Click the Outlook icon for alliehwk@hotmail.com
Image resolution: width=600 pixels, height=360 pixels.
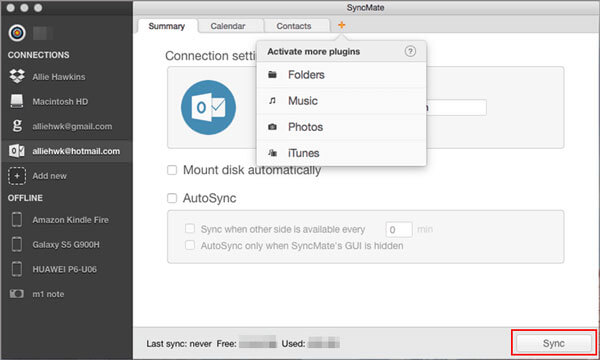(17, 151)
